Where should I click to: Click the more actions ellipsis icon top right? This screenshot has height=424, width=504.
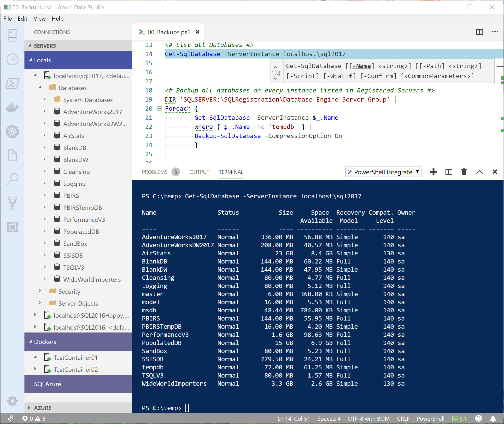tap(495, 32)
